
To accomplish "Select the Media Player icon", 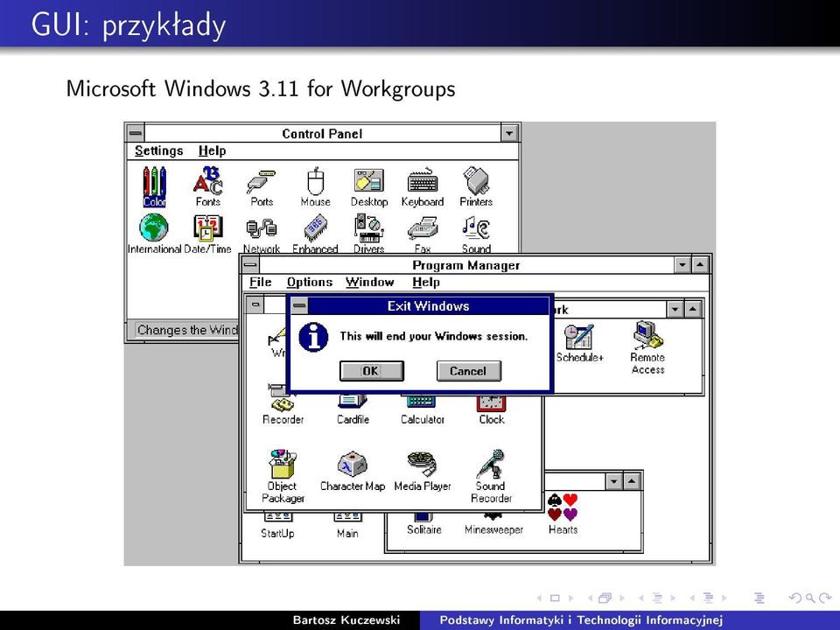I will [x=422, y=471].
